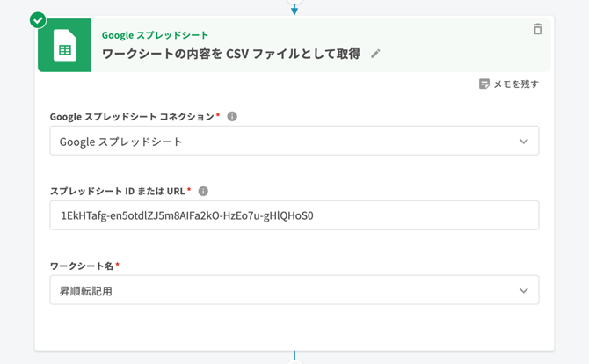Click the メモを残す text link
This screenshot has height=364, width=589.
click(515, 84)
